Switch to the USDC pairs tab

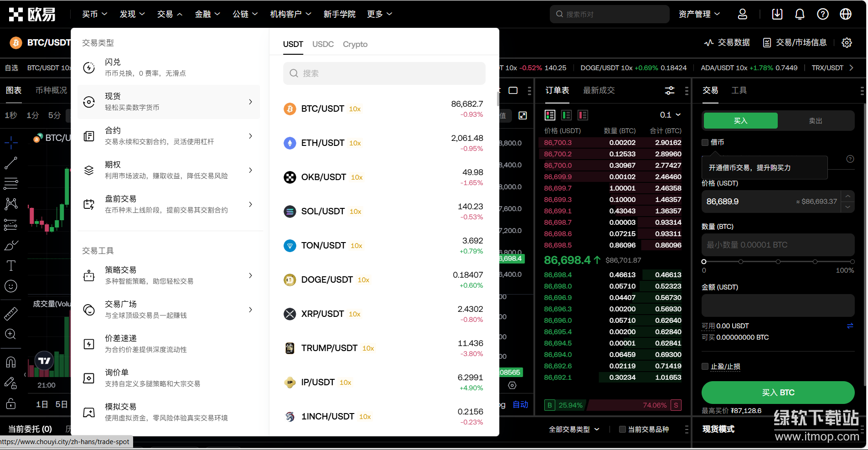point(323,44)
